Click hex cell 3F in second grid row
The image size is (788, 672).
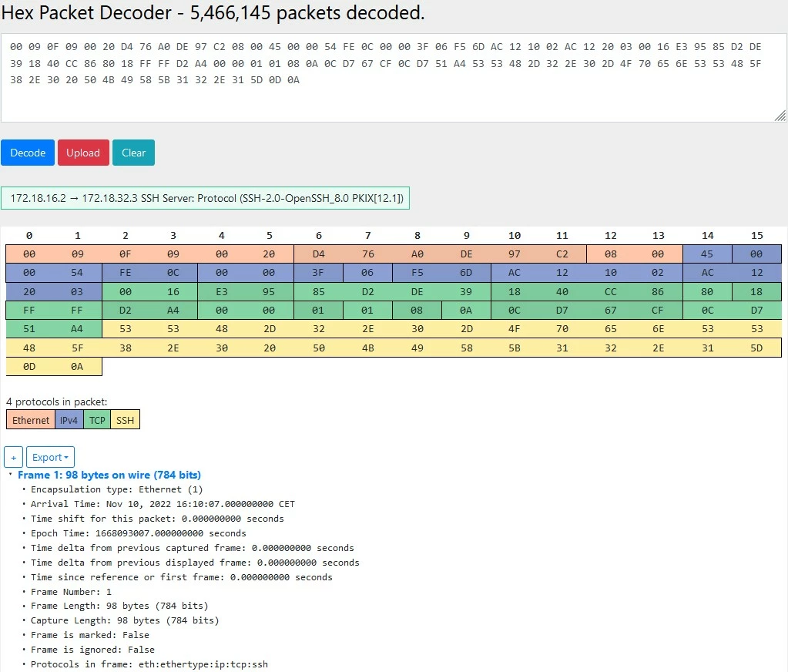pos(317,272)
